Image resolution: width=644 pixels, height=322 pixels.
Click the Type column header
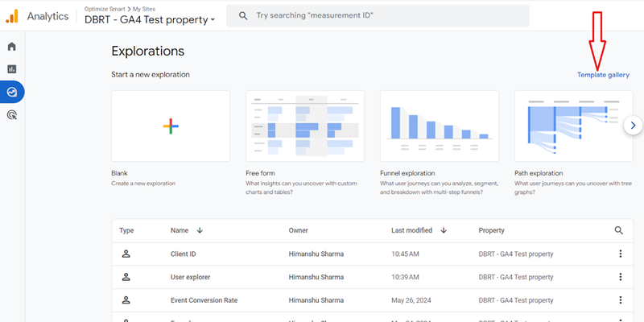(126, 230)
